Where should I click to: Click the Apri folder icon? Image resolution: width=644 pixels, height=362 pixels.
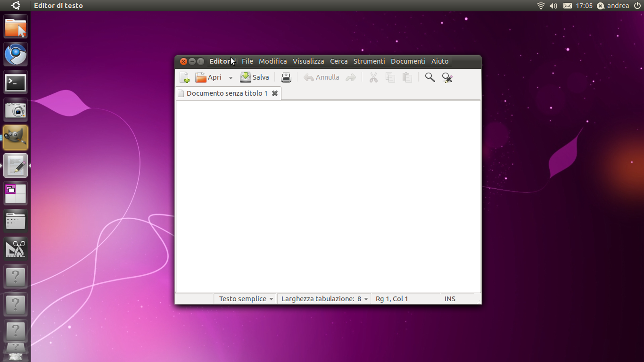201,77
